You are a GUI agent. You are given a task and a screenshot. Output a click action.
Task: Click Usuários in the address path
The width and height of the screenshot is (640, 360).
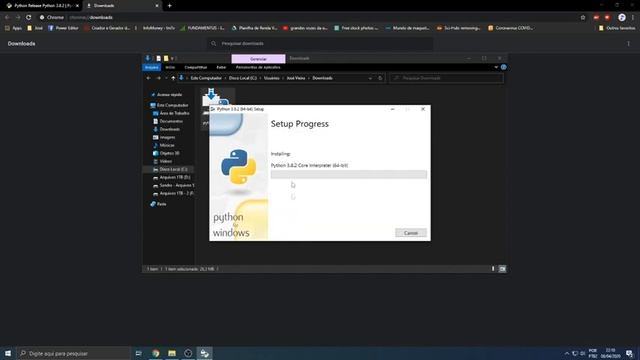coord(271,78)
